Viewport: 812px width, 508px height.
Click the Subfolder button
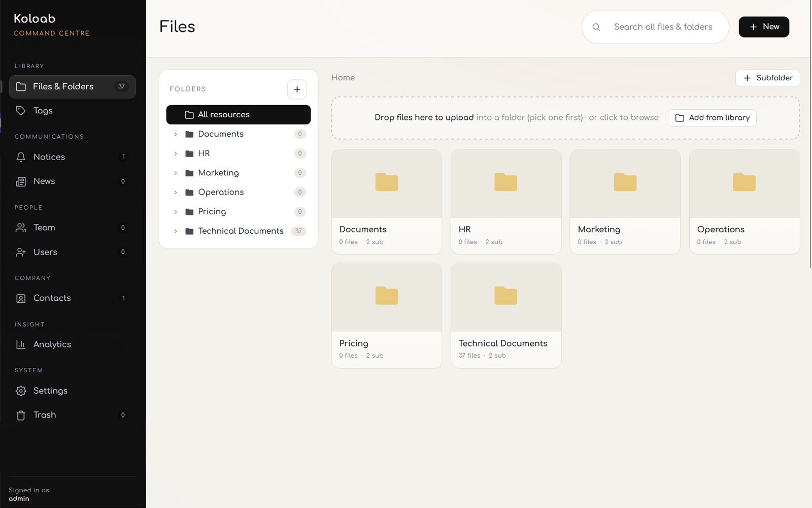coord(768,78)
